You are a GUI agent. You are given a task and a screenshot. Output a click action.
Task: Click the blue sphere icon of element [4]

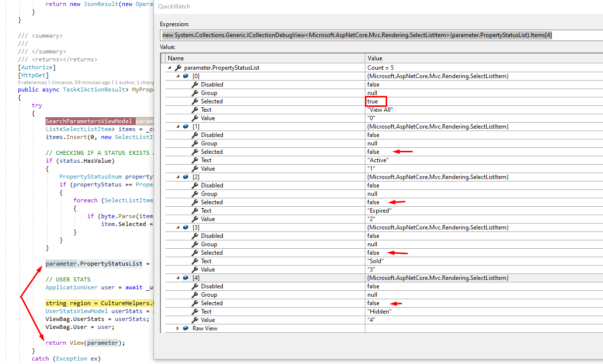[x=185, y=277]
